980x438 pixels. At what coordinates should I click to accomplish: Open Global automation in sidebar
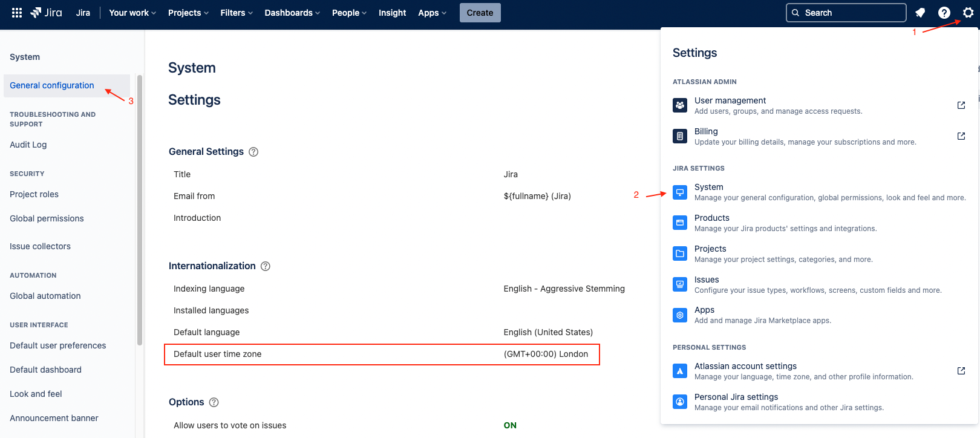tap(45, 296)
